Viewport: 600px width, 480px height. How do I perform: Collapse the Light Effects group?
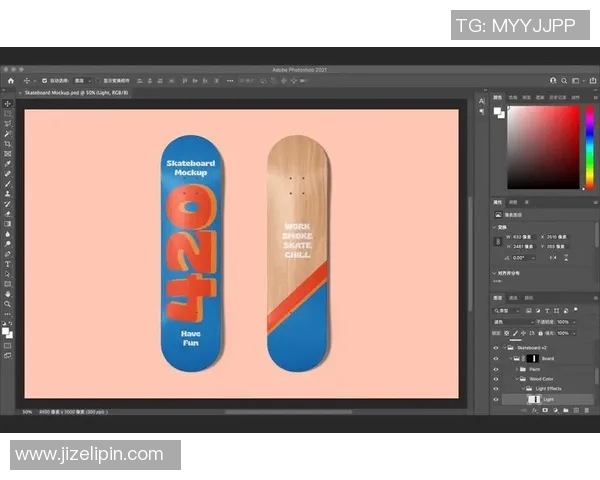[x=523, y=389]
